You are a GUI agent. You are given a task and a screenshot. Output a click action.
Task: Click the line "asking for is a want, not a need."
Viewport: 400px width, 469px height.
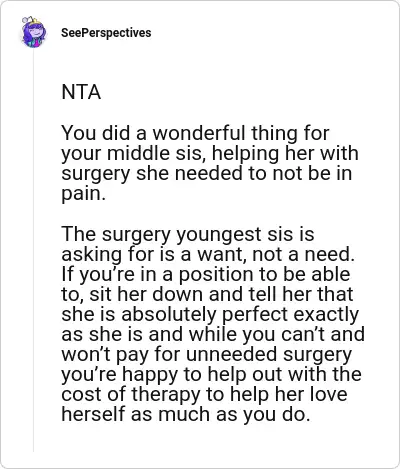(208, 254)
